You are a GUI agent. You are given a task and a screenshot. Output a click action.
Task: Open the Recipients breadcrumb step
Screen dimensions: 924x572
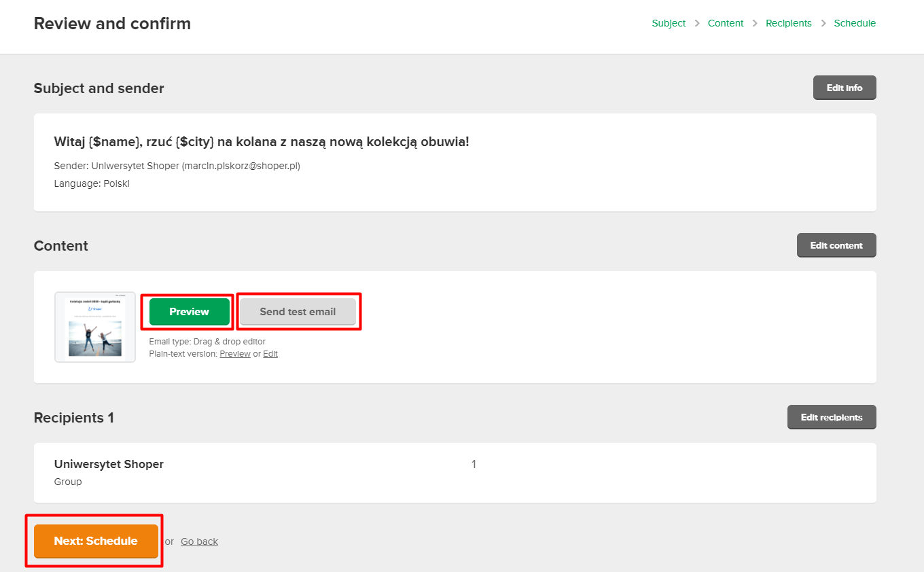click(x=788, y=23)
